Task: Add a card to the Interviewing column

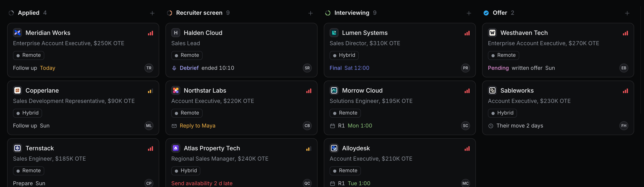Action: (468, 13)
